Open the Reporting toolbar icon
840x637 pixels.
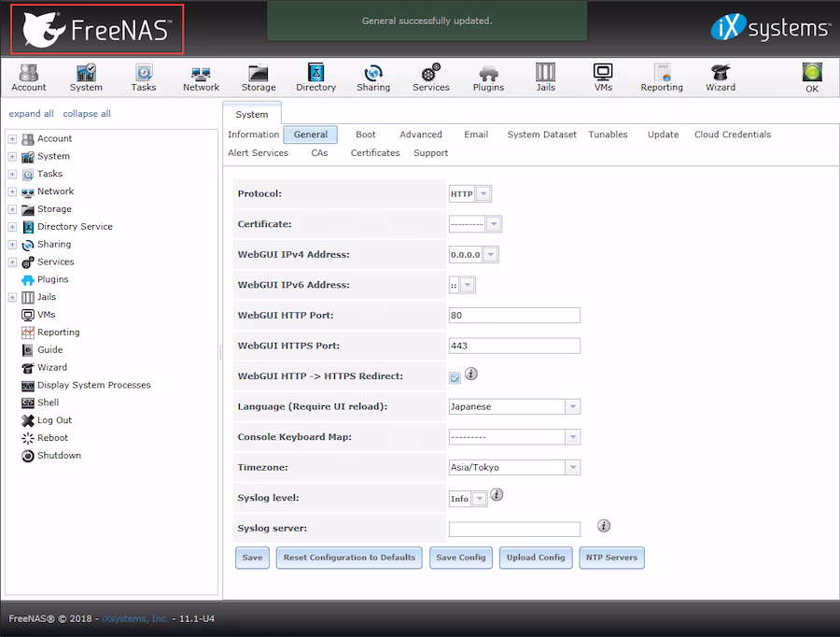662,77
